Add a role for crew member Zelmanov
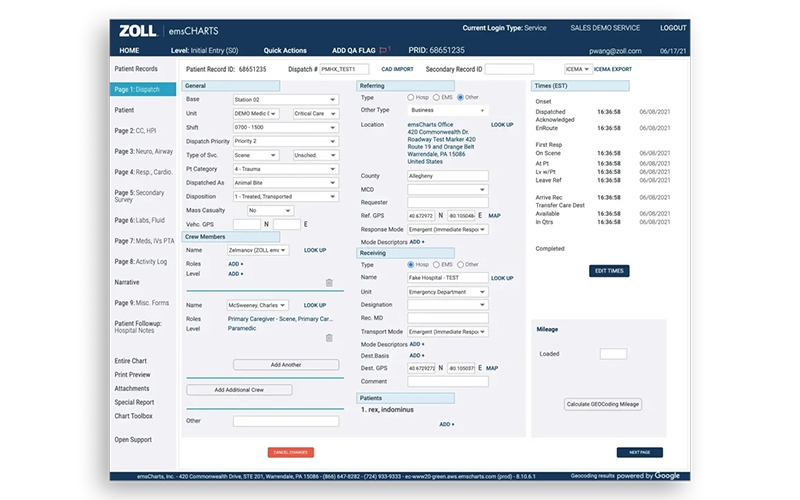Image resolution: width=800 pixels, height=500 pixels. [235, 263]
